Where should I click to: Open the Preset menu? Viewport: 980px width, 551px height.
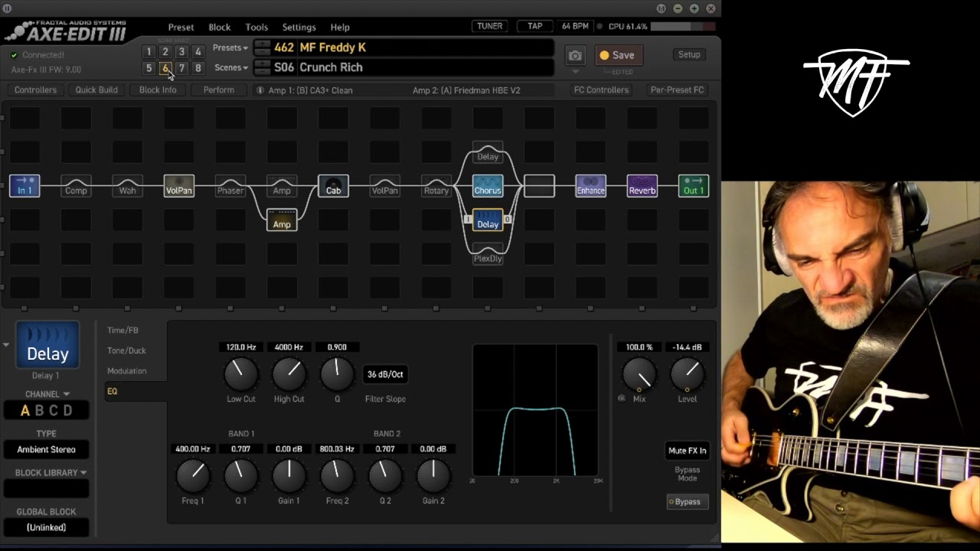(181, 27)
